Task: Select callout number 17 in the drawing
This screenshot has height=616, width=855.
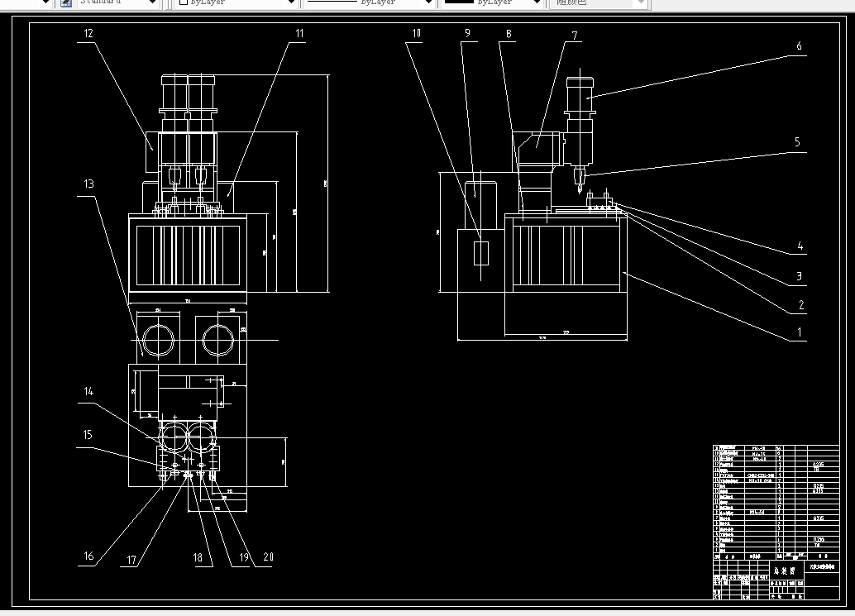Action: [x=131, y=560]
